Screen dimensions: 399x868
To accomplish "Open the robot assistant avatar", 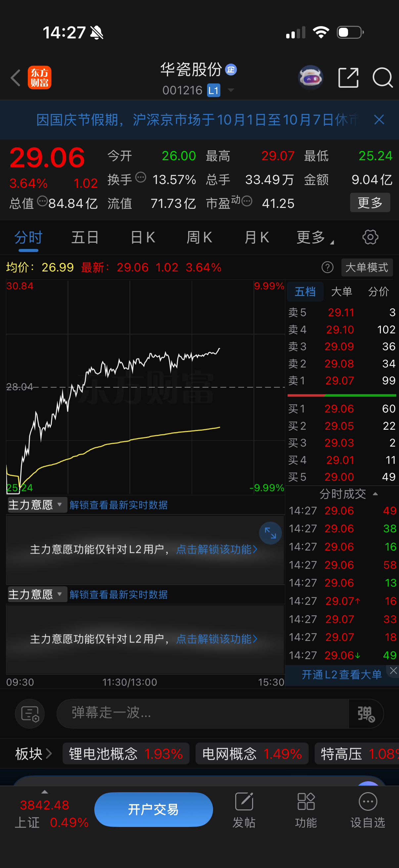I will point(310,78).
